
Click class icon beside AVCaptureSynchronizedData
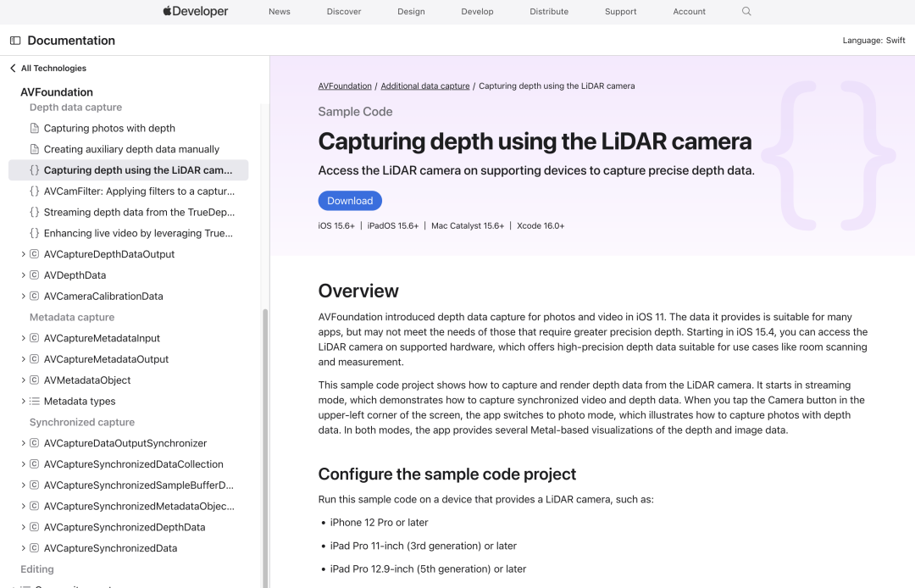pyautogui.click(x=35, y=547)
